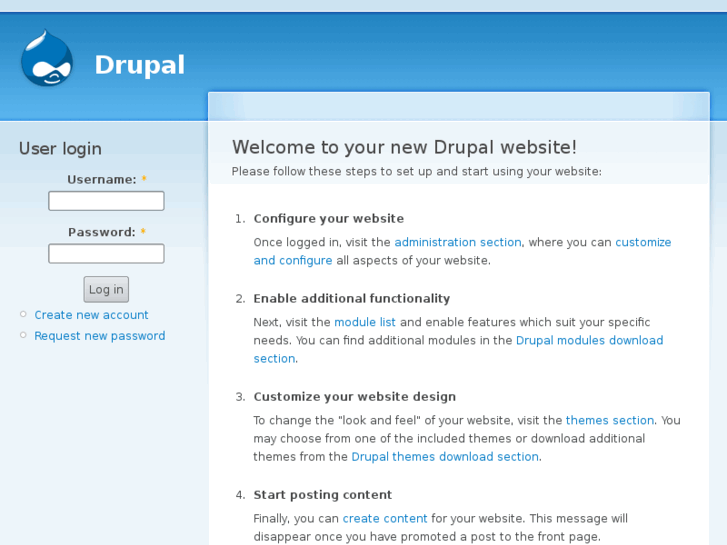
Task: Click the Log in button
Action: (106, 289)
